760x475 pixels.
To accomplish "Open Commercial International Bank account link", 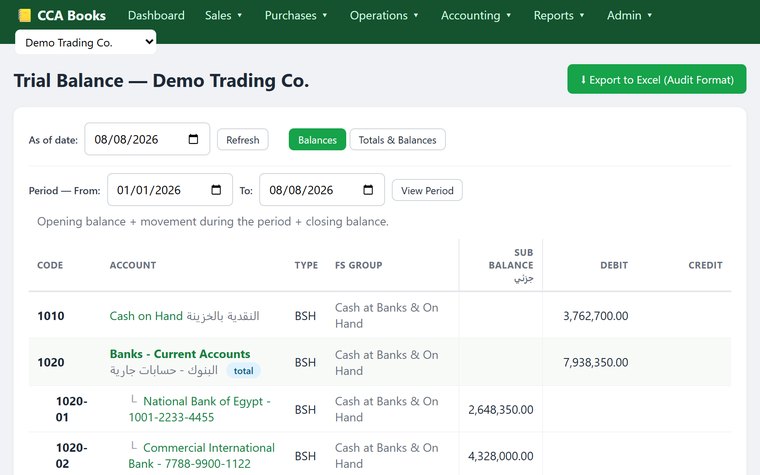I will [x=201, y=456].
